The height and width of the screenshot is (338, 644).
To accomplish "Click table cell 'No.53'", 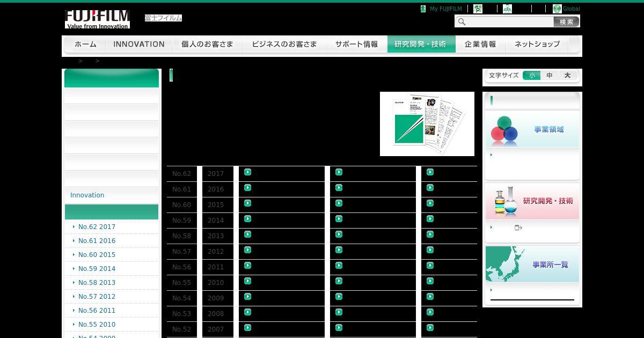I will click(181, 314).
